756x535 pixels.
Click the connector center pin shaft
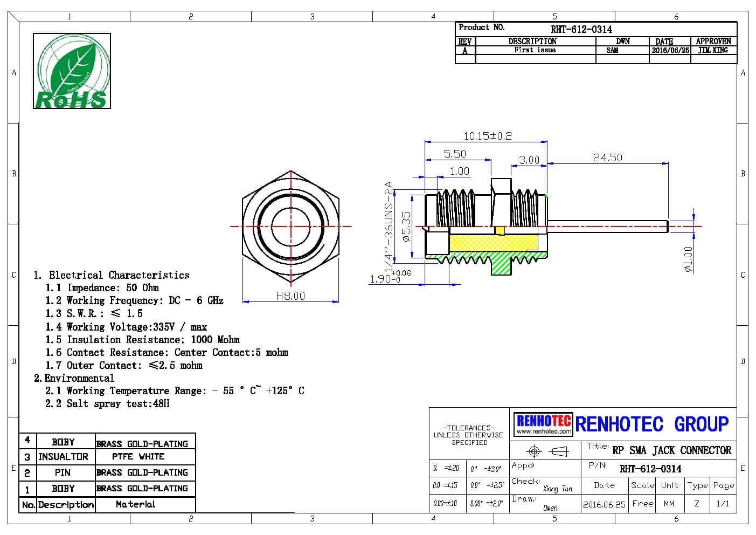[607, 227]
